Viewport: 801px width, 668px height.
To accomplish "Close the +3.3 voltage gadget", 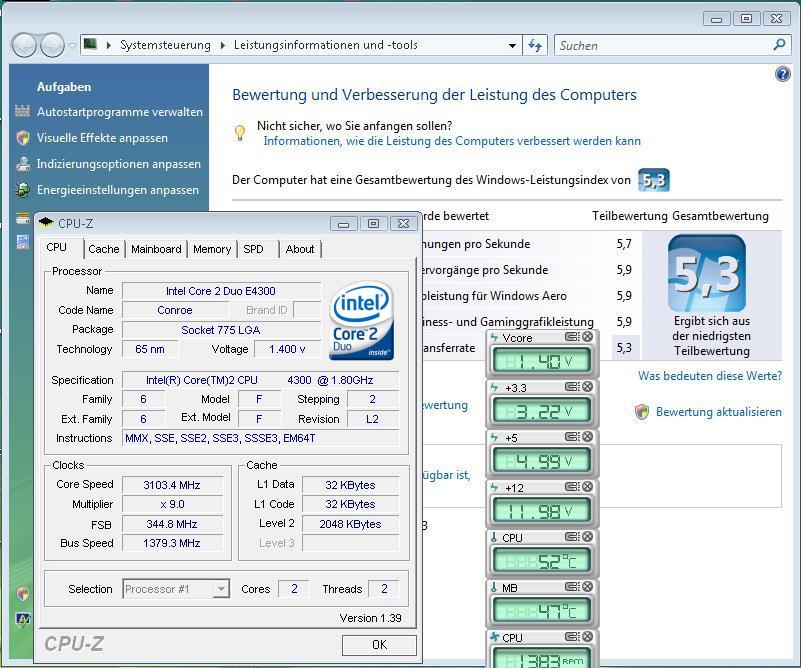I will [587, 387].
